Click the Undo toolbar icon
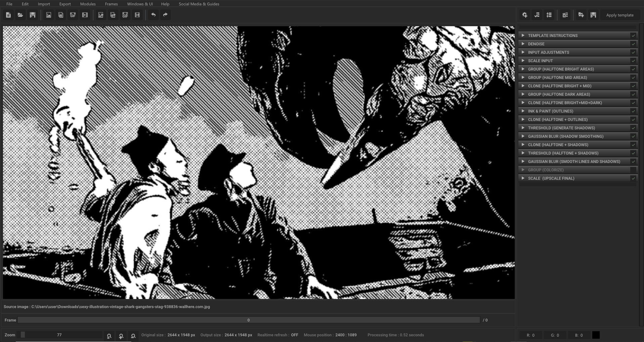 154,15
